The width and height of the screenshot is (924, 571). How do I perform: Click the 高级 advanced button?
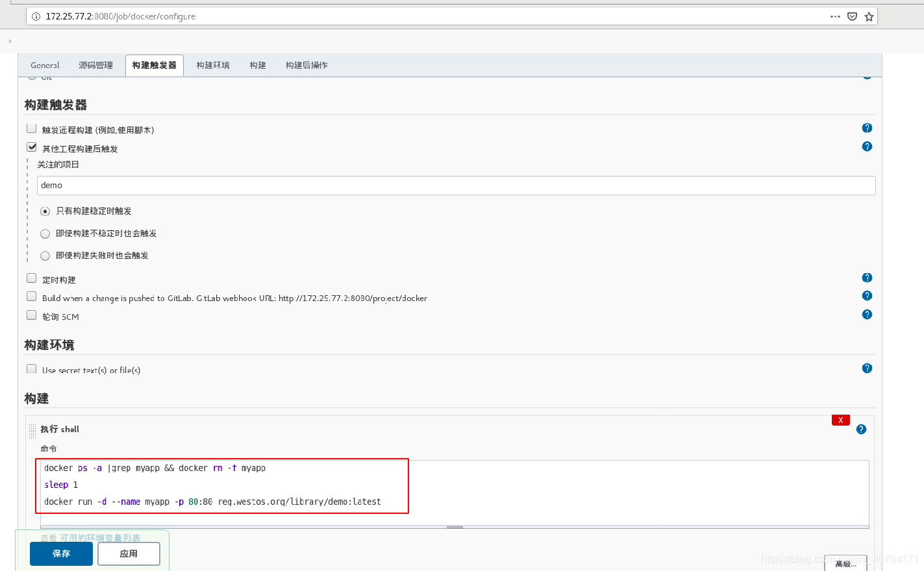(845, 563)
